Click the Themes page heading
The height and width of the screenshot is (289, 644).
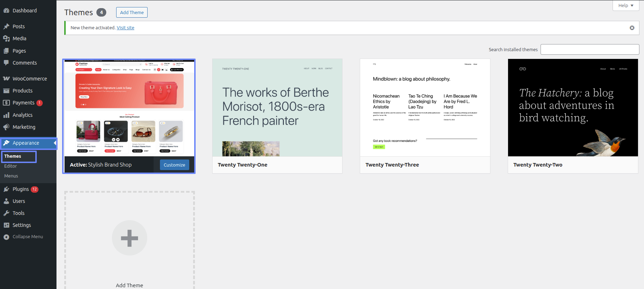coord(79,12)
